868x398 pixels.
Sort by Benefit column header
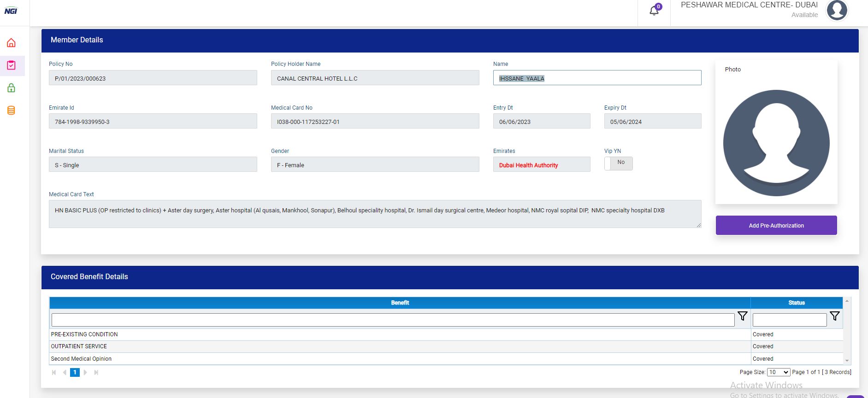pyautogui.click(x=400, y=303)
